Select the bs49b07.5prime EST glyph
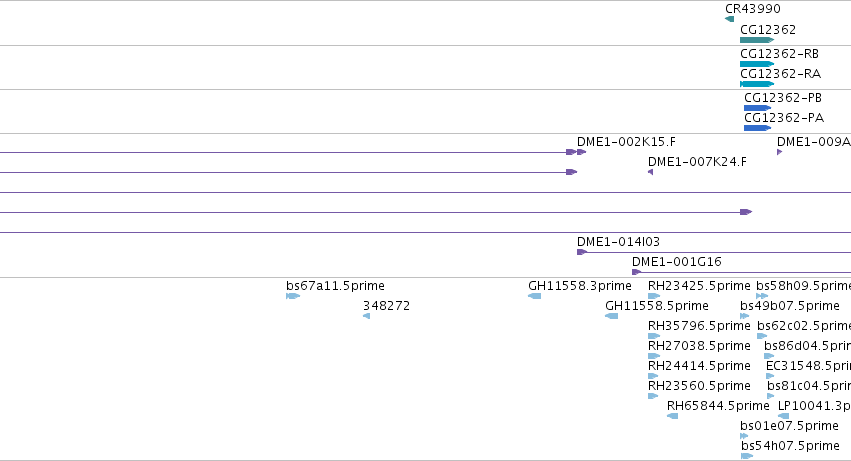Viewport: 851px width, 461px height. point(745,316)
